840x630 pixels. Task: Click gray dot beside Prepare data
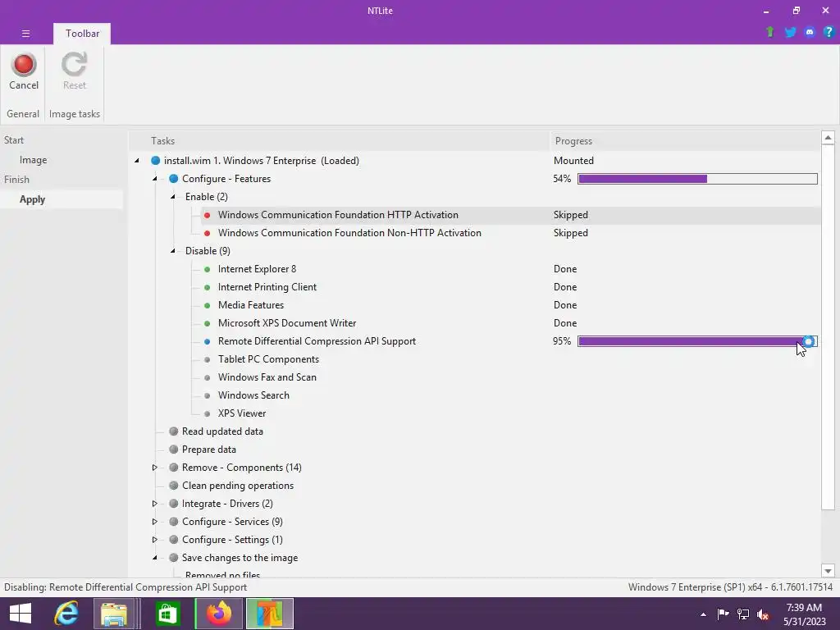coord(174,450)
